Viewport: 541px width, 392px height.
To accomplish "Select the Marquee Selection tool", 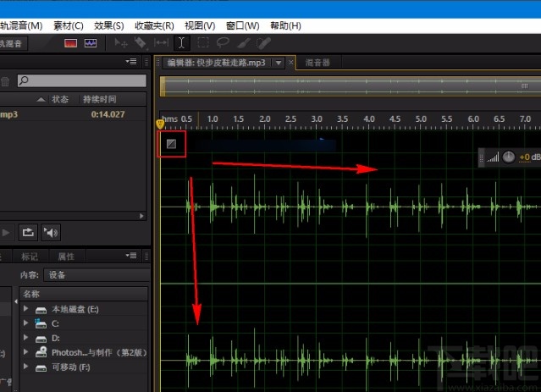I will 203,43.
